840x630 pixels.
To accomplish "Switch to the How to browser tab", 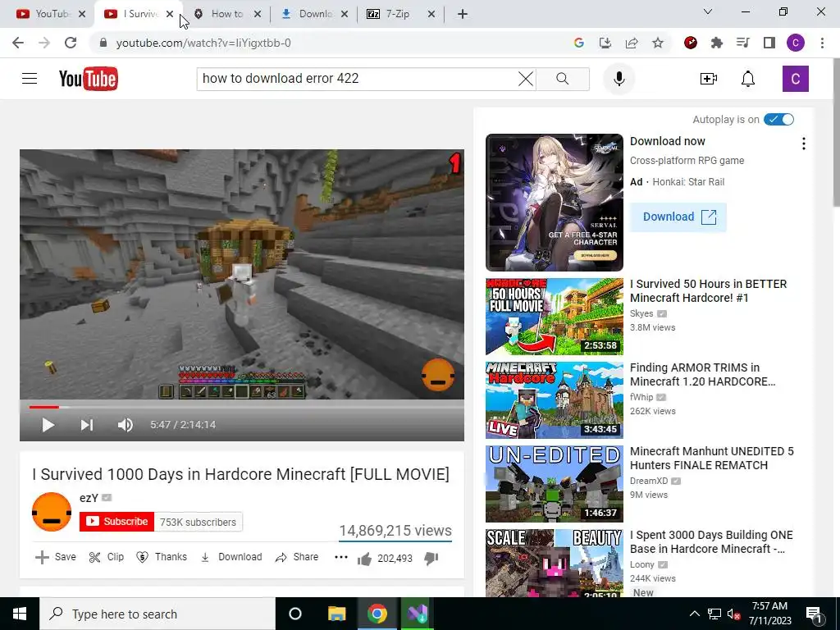I will pos(226,14).
